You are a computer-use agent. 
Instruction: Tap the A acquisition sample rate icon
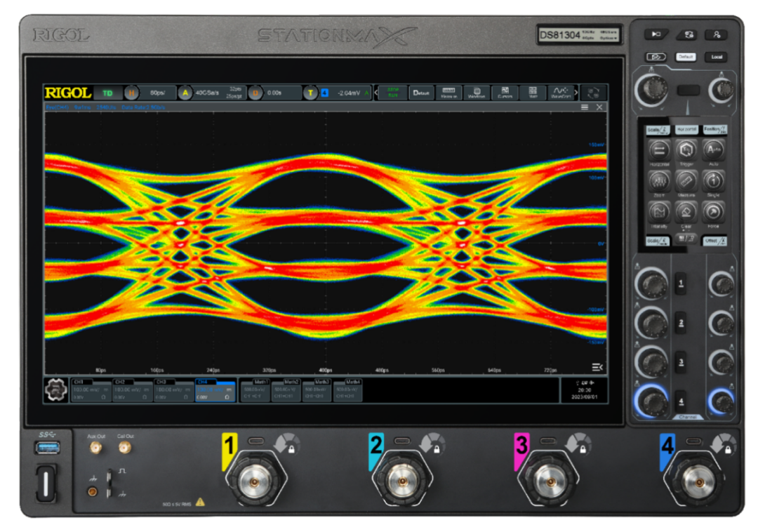click(185, 93)
